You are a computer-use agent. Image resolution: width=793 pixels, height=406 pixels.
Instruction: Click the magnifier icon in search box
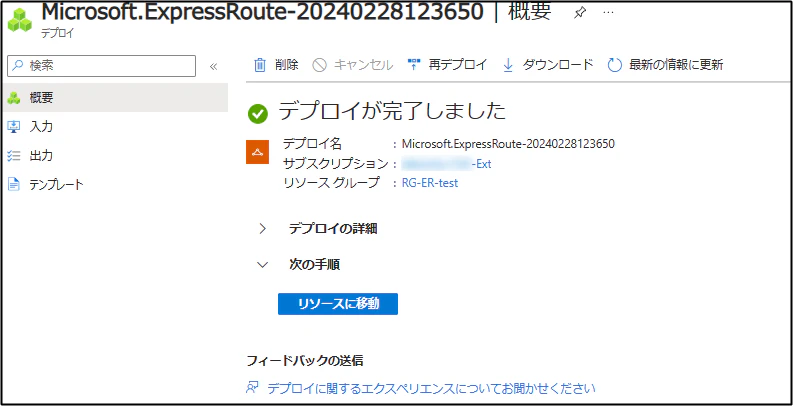pyautogui.click(x=18, y=65)
